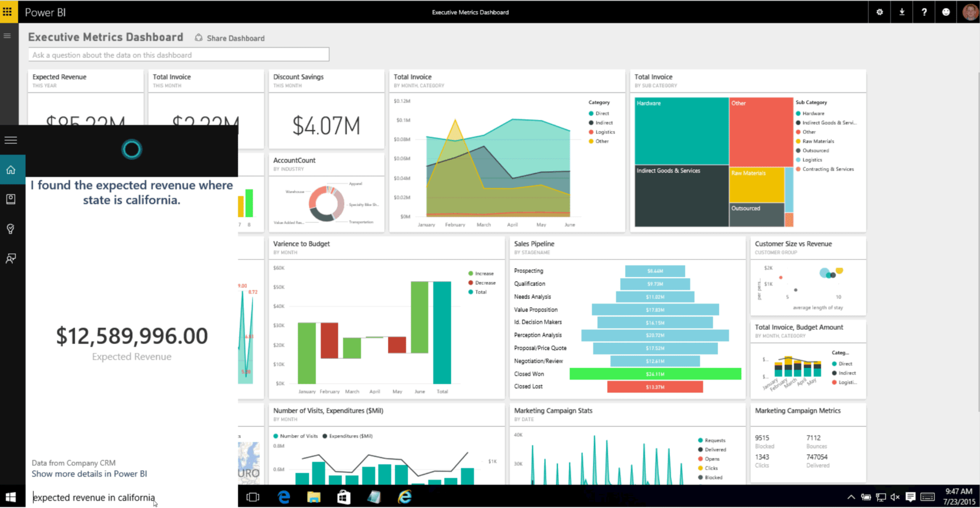This screenshot has height=508, width=980.
Task: Open Power BI help
Action: pyautogui.click(x=924, y=12)
